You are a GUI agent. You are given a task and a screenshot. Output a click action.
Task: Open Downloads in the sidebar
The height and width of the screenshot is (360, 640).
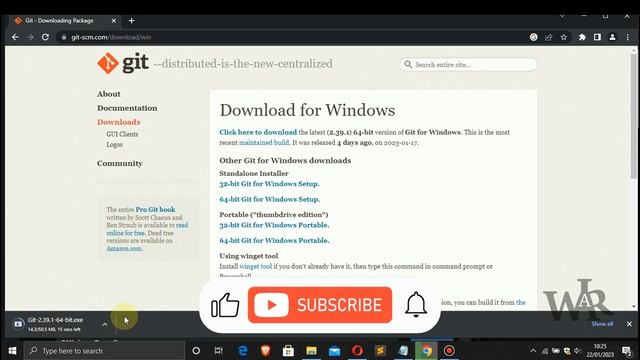pos(119,122)
